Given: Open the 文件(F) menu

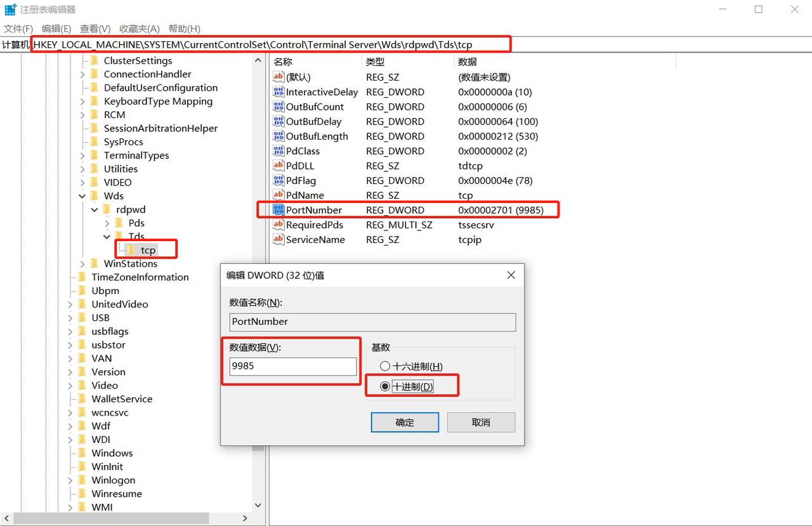Looking at the screenshot, I should pyautogui.click(x=18, y=29).
